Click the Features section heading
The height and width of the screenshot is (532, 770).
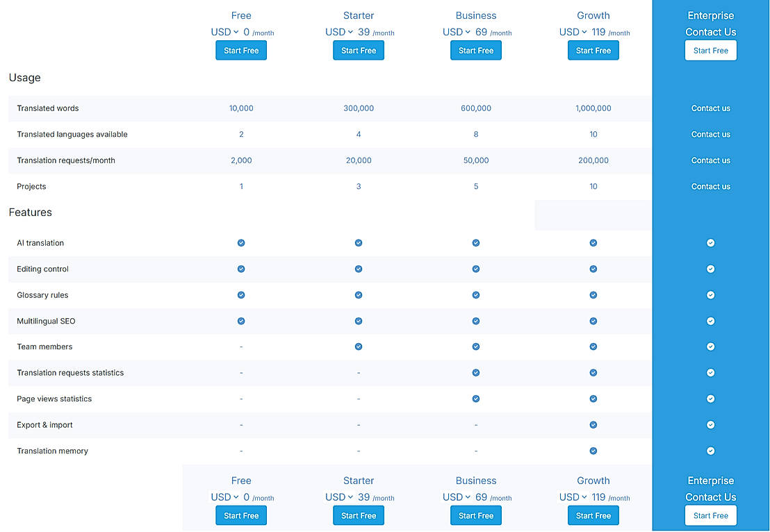coord(31,213)
